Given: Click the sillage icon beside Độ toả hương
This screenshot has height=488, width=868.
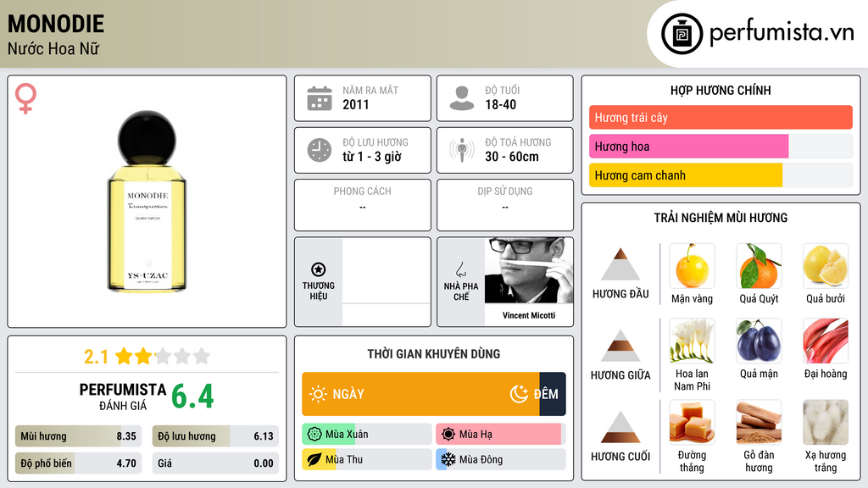Looking at the screenshot, I should coord(462,150).
